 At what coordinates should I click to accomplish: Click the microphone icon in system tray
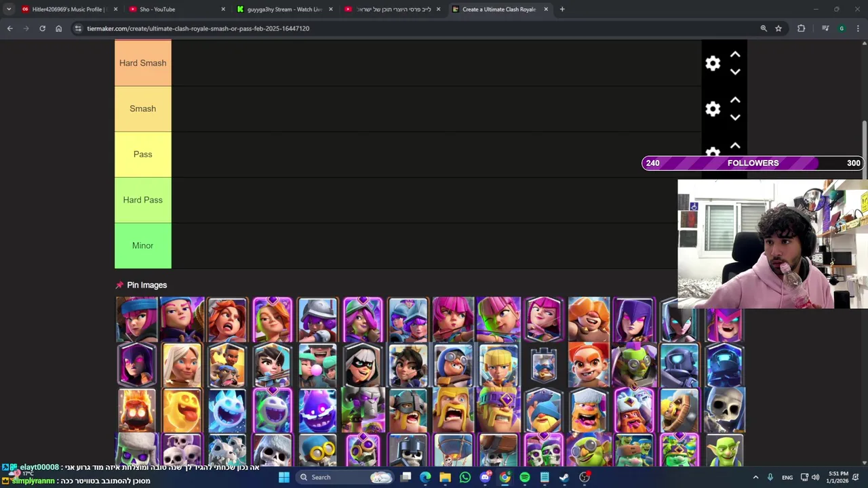tap(770, 477)
